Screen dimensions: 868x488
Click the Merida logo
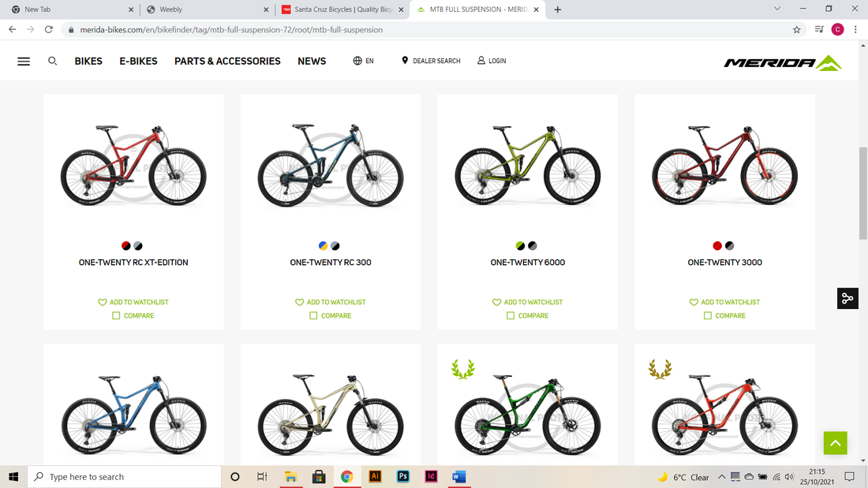point(783,62)
